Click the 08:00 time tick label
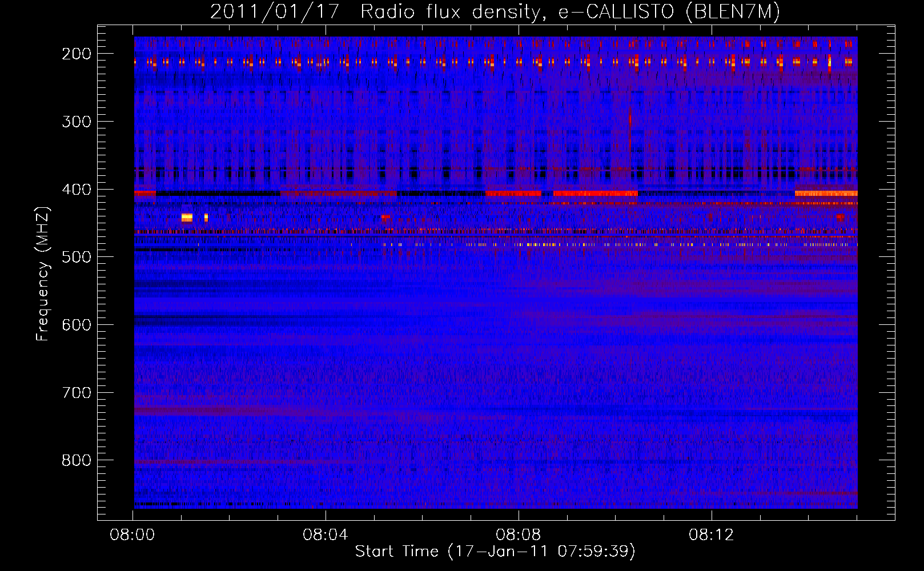 coord(132,535)
